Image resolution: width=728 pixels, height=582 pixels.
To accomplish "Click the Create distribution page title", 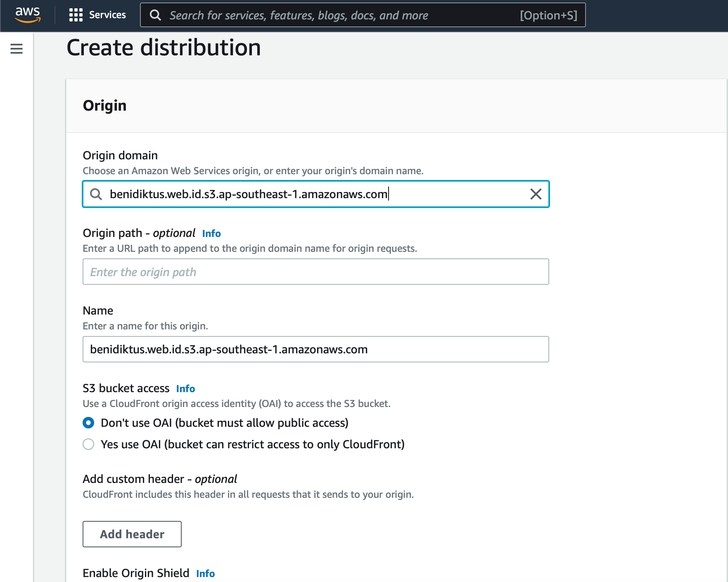I will (x=164, y=47).
